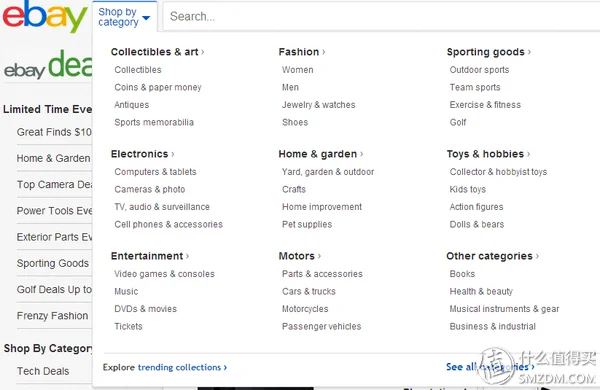Open the eBay deals logo

tap(48, 64)
